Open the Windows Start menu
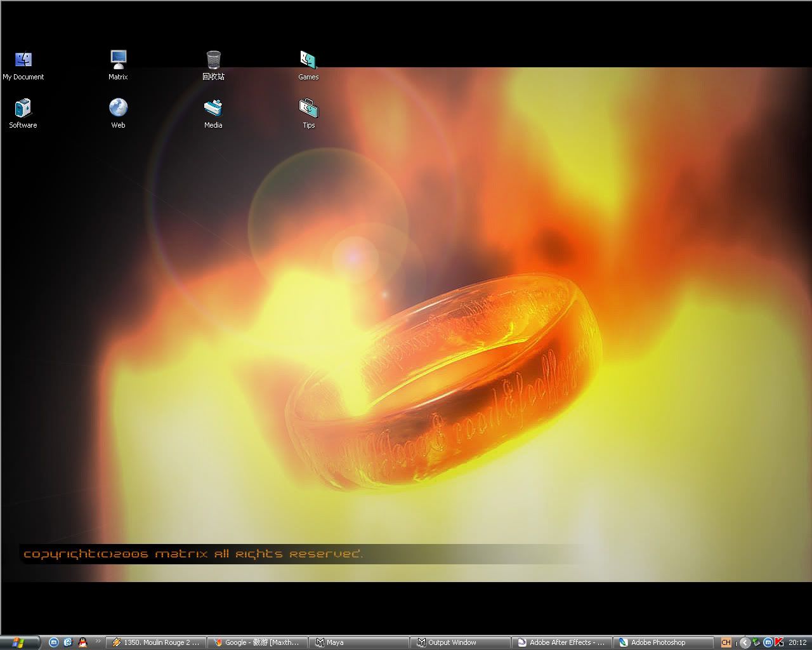This screenshot has width=812, height=650. 20,642
